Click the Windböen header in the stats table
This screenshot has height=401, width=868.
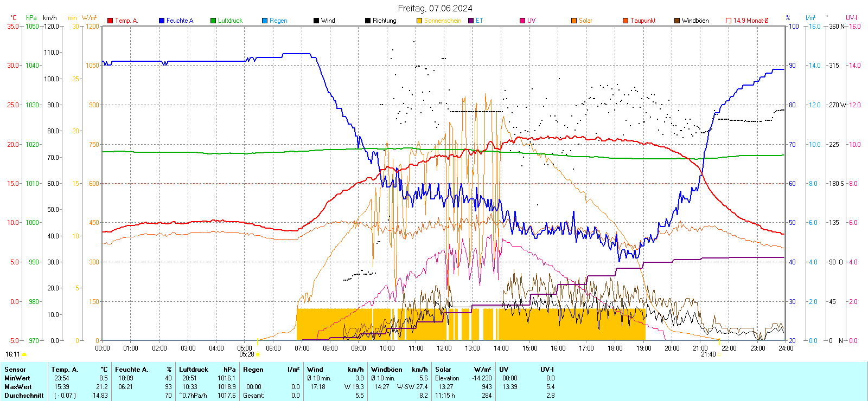click(386, 370)
